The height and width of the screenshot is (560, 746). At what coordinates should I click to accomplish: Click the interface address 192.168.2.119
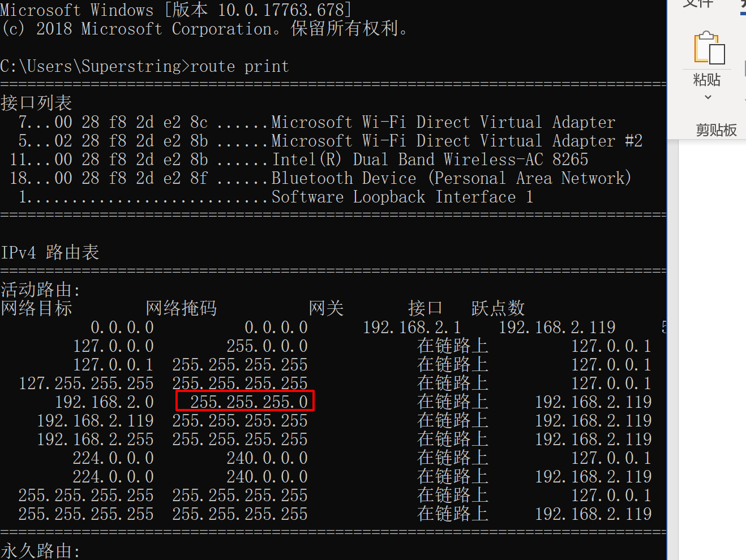point(557,327)
